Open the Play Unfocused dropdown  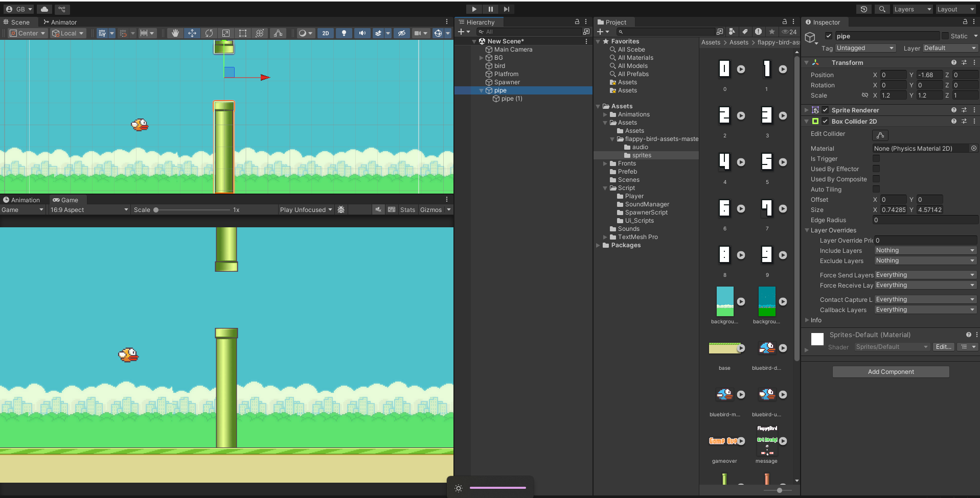click(306, 210)
